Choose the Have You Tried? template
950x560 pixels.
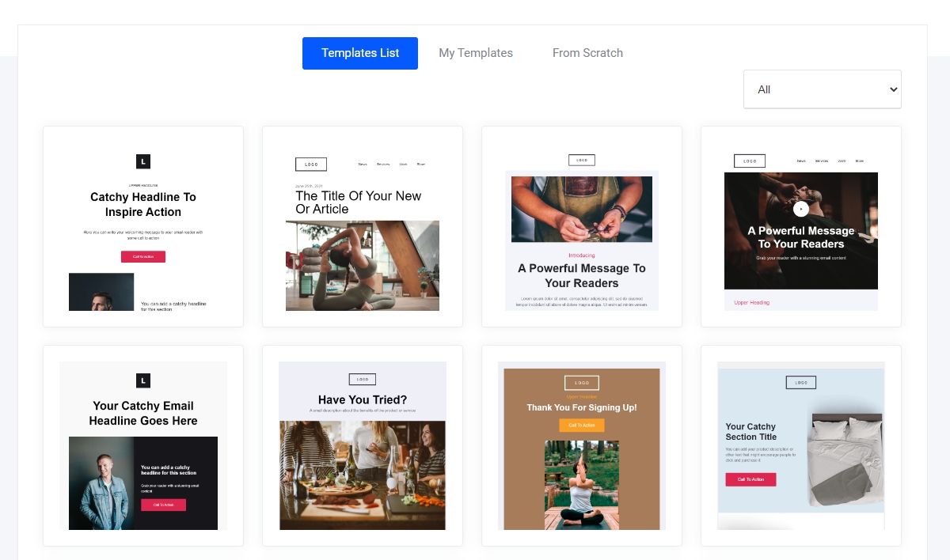[363, 445]
